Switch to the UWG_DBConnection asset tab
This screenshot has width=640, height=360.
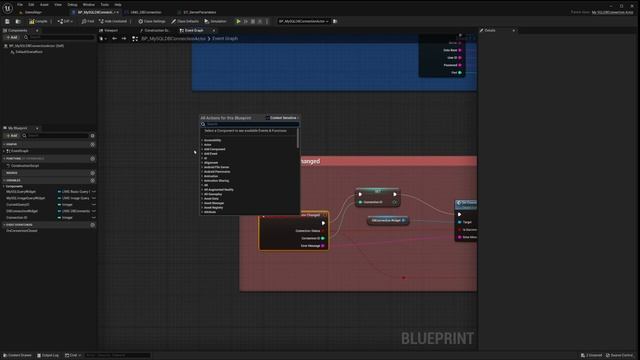point(146,12)
